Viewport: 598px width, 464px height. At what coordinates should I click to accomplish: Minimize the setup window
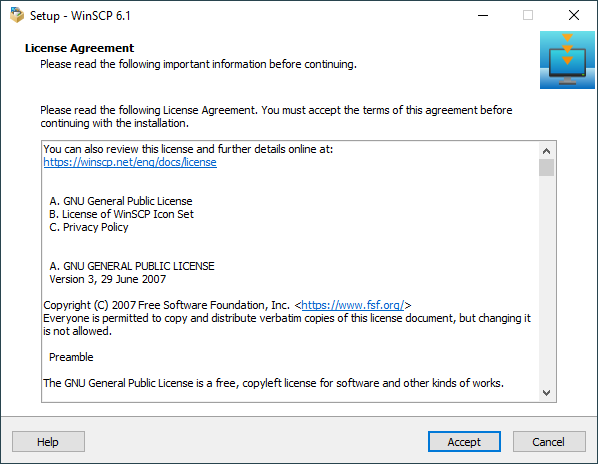pos(483,16)
